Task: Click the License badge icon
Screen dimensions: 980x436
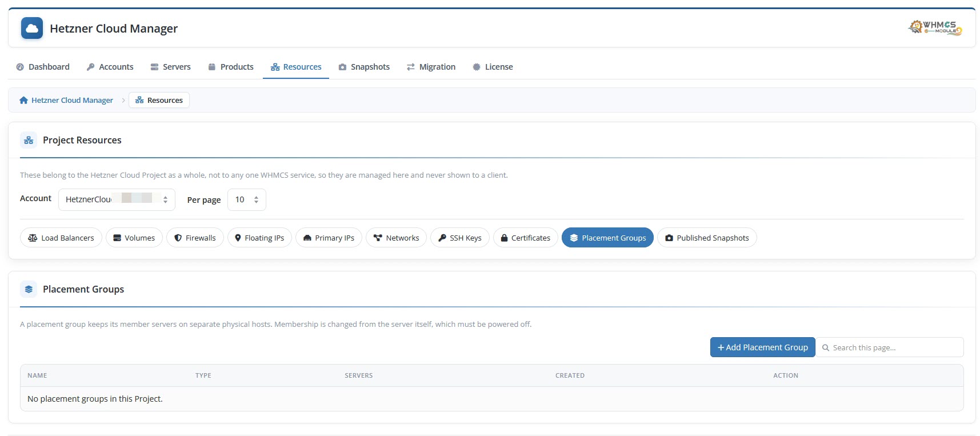Action: [477, 67]
